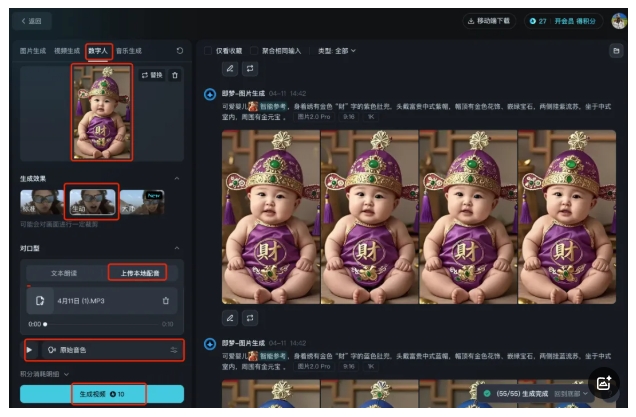Click the reference image icon in the 紫色肚兜 prompt
This screenshot has width=636, height=417.
coord(253,107)
